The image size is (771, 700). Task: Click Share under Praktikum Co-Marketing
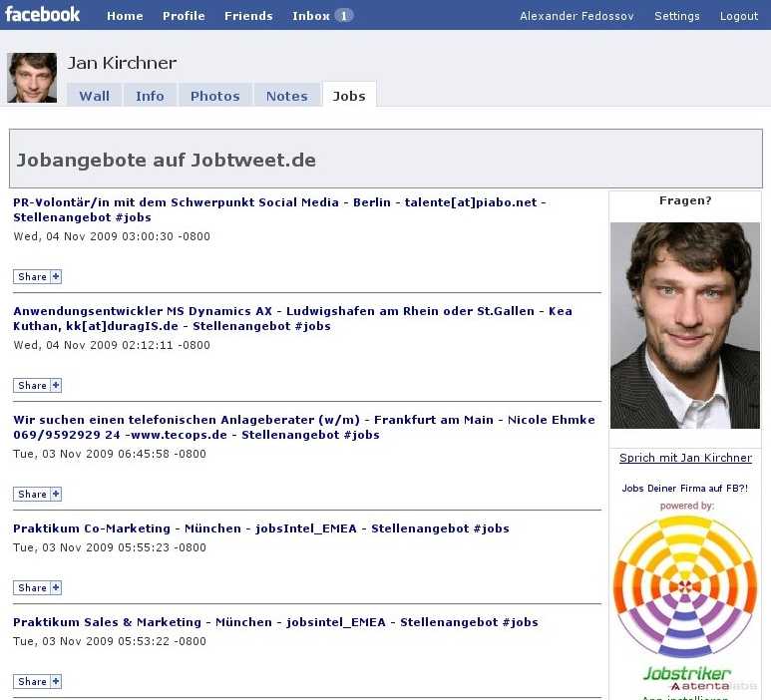[x=32, y=588]
